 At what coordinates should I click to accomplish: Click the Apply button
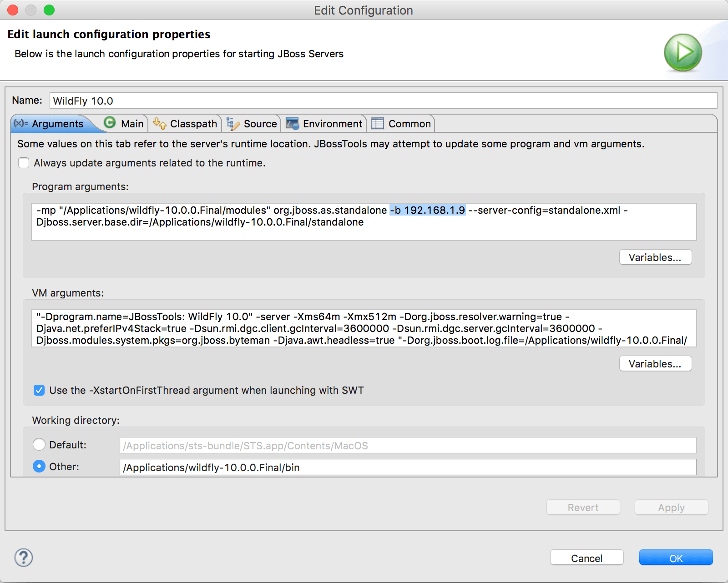[672, 508]
